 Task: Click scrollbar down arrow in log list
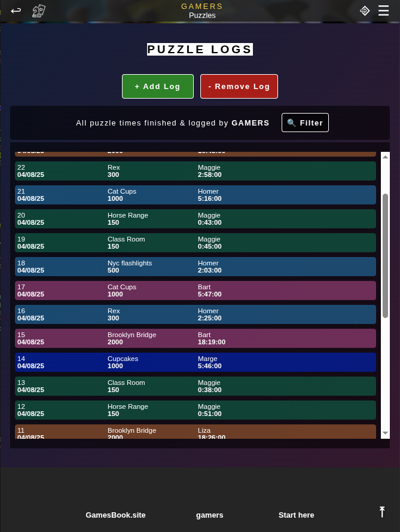(x=386, y=433)
